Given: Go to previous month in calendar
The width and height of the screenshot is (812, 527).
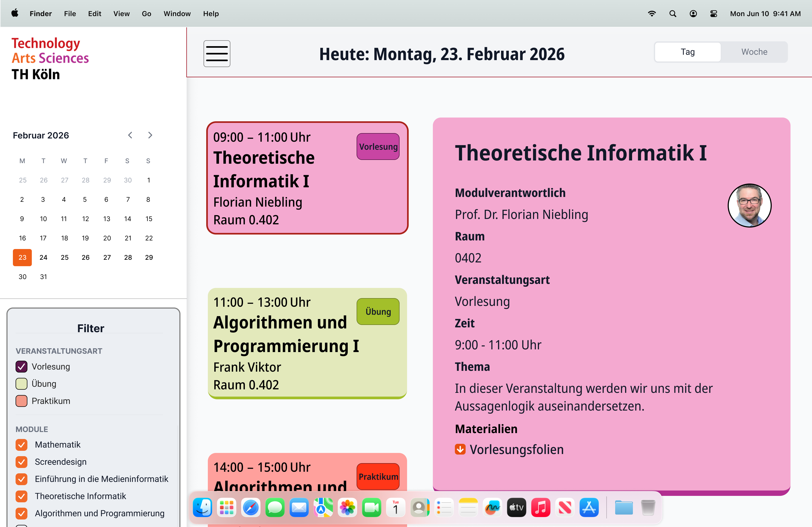Looking at the screenshot, I should coord(130,135).
